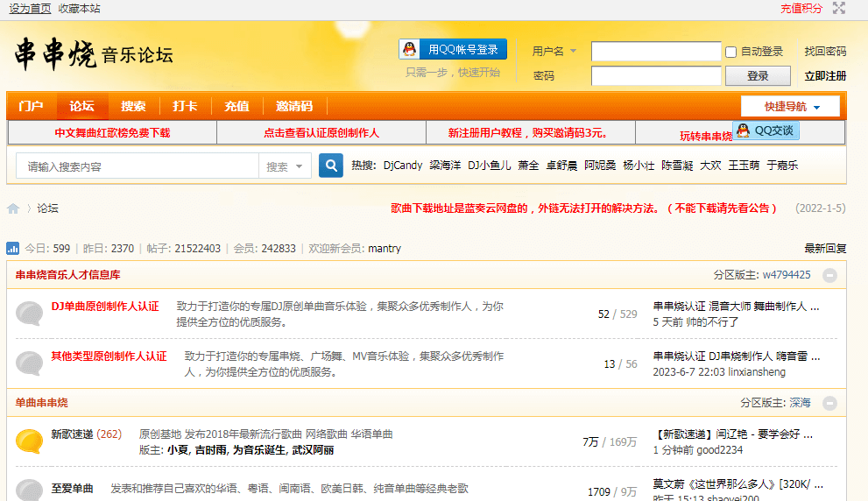Expand the search type 搜索 dropdown
This screenshot has height=501, width=868.
pos(286,166)
